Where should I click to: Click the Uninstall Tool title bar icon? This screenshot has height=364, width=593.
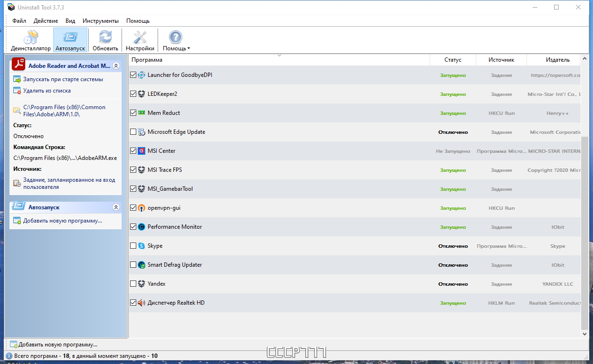[11, 7]
